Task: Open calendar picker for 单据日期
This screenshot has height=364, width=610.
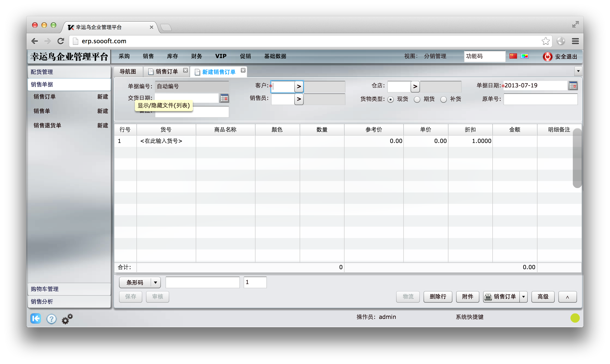Action: pos(573,86)
